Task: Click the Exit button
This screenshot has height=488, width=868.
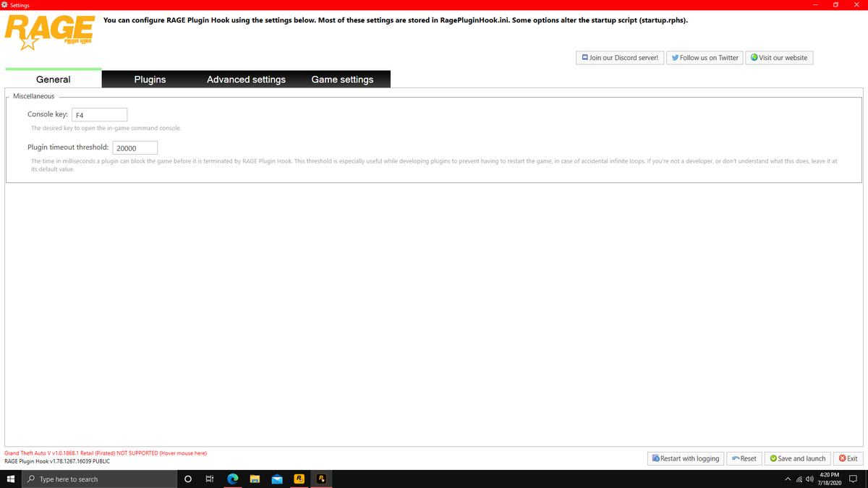Action: (x=848, y=458)
